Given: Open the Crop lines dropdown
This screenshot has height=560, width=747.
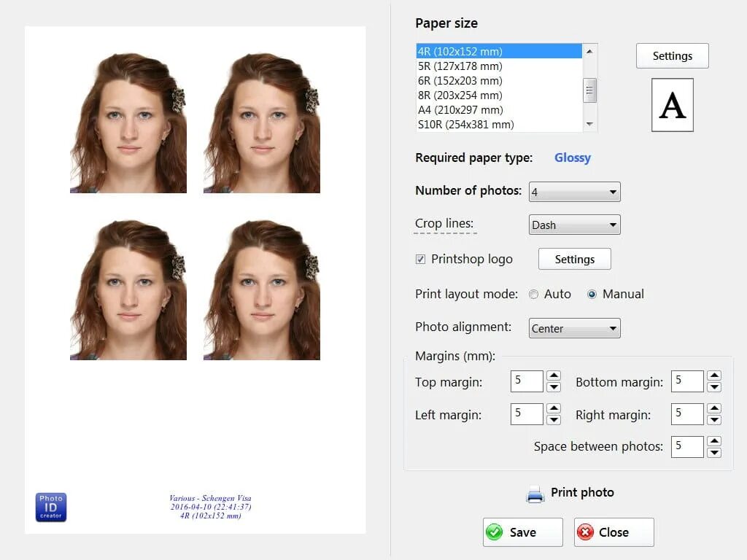Looking at the screenshot, I should [x=575, y=225].
